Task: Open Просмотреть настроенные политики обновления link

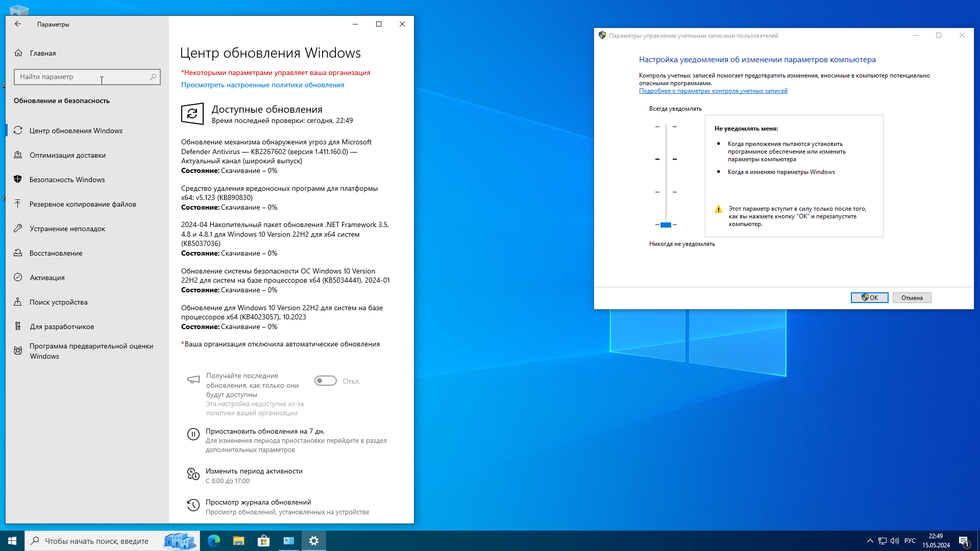Action: [262, 85]
